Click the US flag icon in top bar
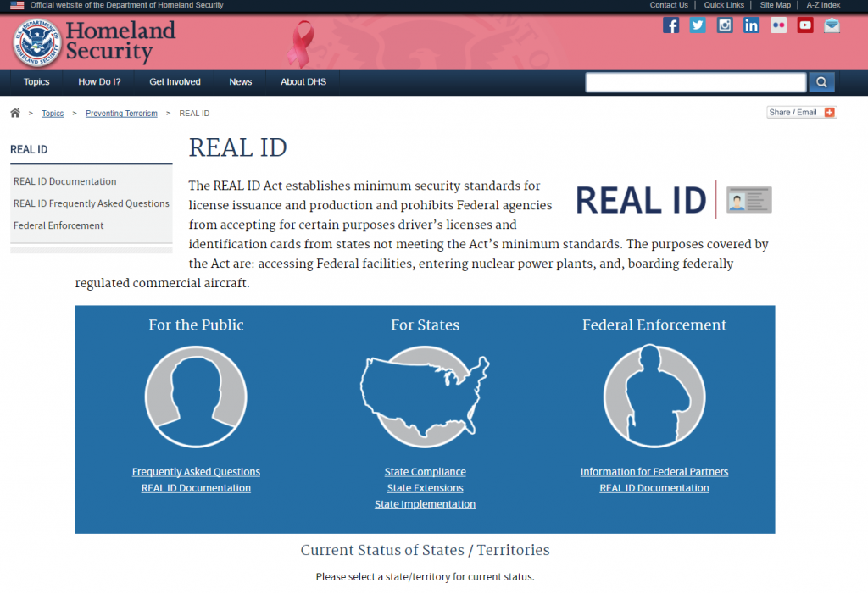This screenshot has height=594, width=868. click(17, 6)
